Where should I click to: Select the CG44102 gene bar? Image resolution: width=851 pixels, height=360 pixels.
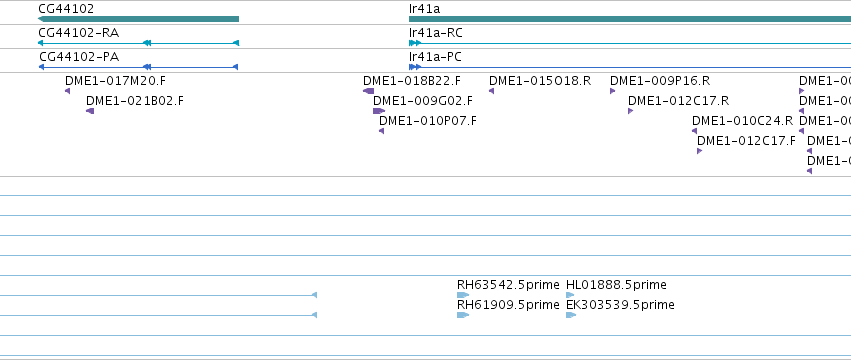click(x=138, y=19)
